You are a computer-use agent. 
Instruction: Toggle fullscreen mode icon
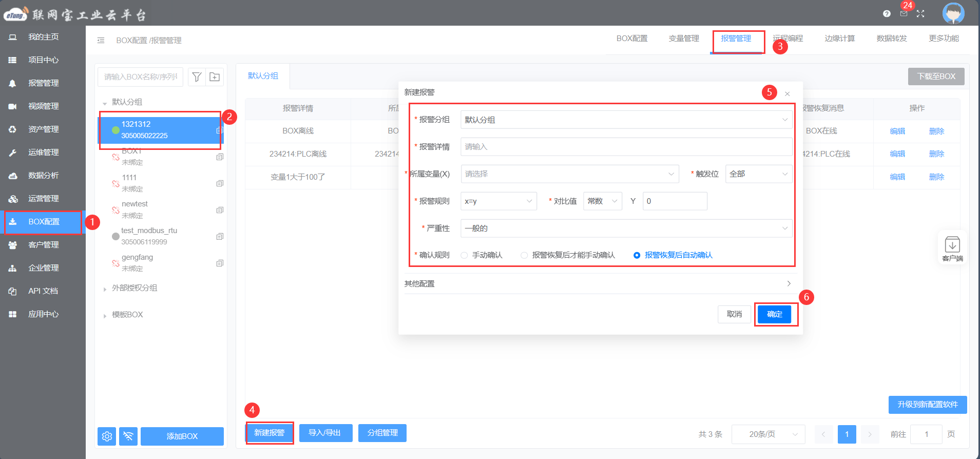920,14
